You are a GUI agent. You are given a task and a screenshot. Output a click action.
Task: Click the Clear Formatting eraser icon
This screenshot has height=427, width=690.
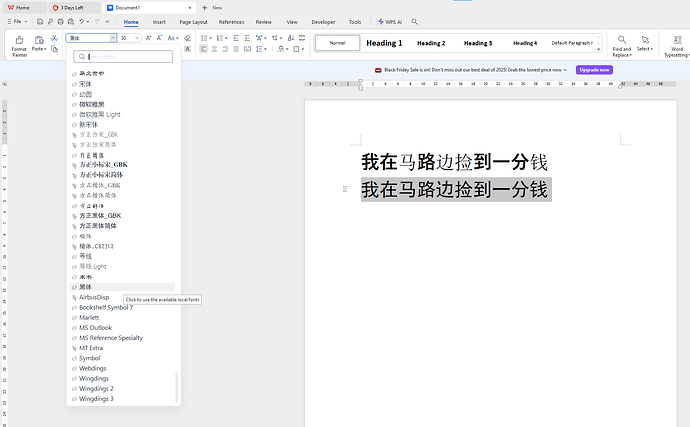(x=187, y=38)
